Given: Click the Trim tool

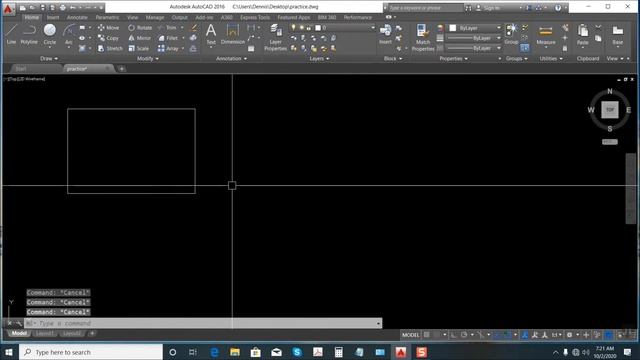Looking at the screenshot, I should (x=167, y=28).
